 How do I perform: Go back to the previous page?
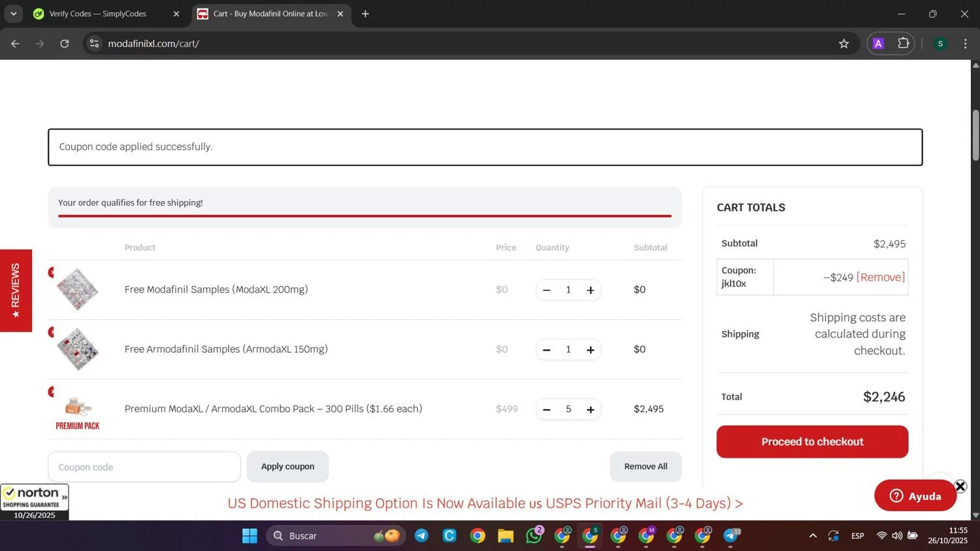(15, 44)
